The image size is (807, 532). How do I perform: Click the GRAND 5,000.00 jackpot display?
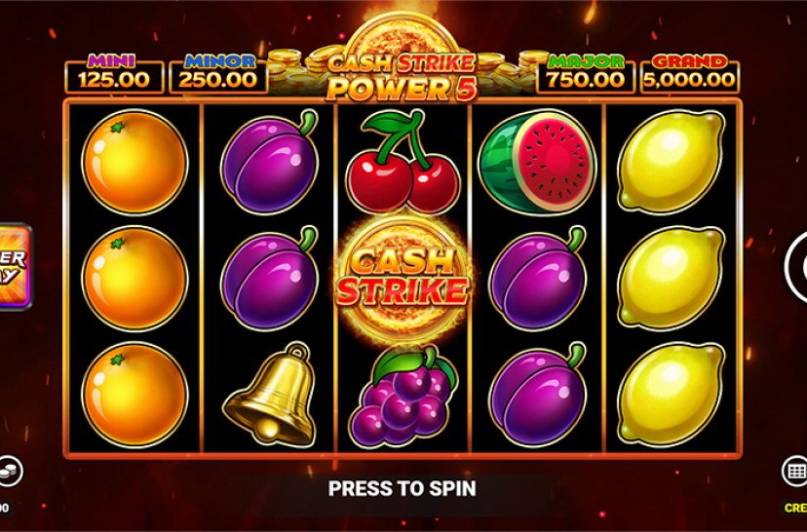click(690, 74)
